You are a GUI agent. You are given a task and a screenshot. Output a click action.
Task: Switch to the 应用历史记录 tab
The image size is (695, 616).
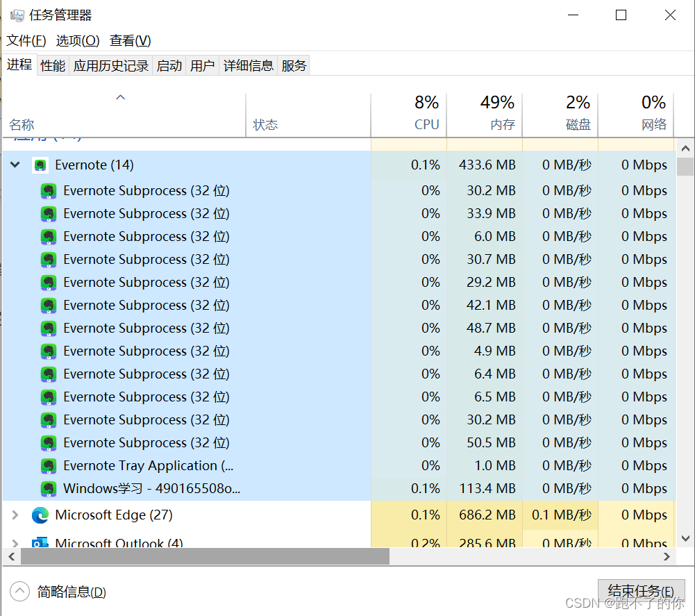pyautogui.click(x=111, y=66)
